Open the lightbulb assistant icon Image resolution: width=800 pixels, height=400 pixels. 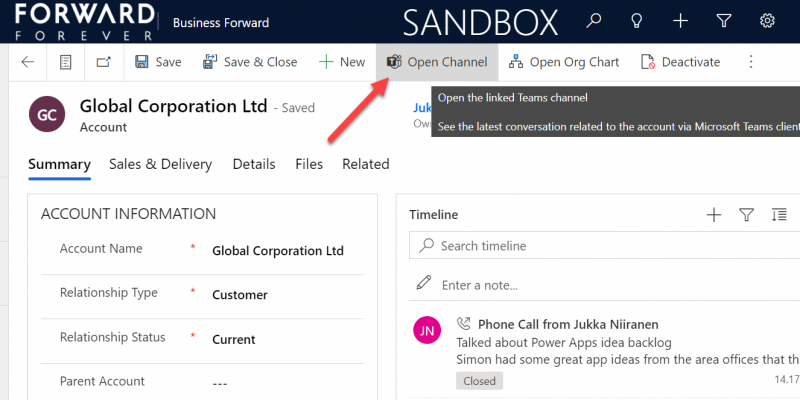tap(636, 21)
